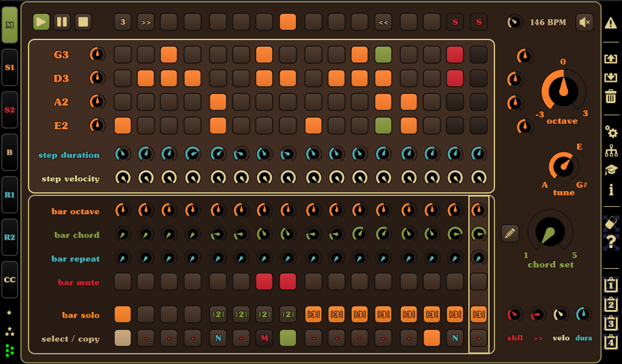Click the '<<' backward button in top row

pyautogui.click(x=383, y=22)
